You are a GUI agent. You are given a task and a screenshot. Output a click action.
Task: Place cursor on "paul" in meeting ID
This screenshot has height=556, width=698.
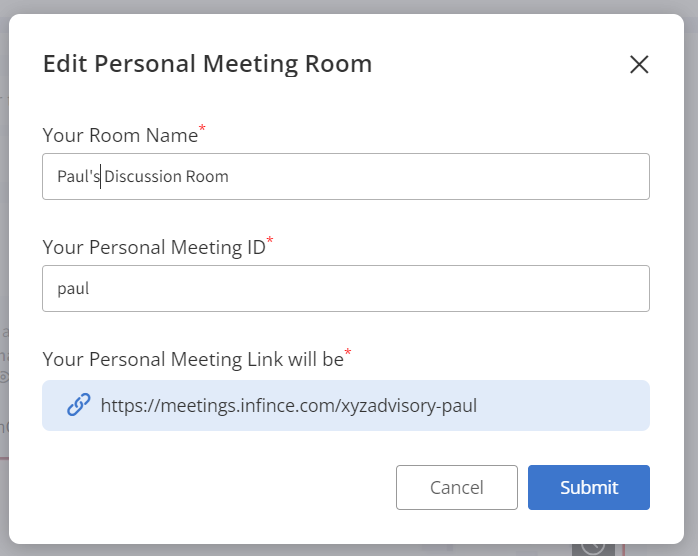pos(73,289)
